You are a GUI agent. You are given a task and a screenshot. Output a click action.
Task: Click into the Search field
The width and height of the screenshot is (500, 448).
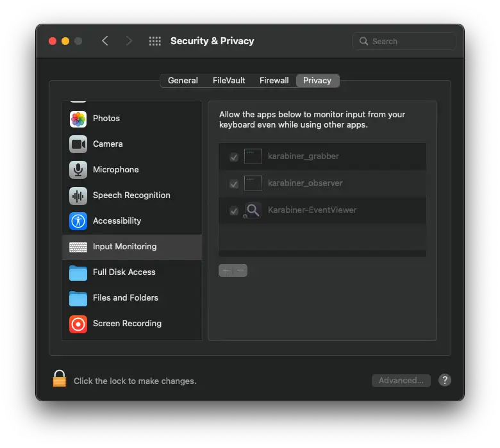(x=404, y=41)
